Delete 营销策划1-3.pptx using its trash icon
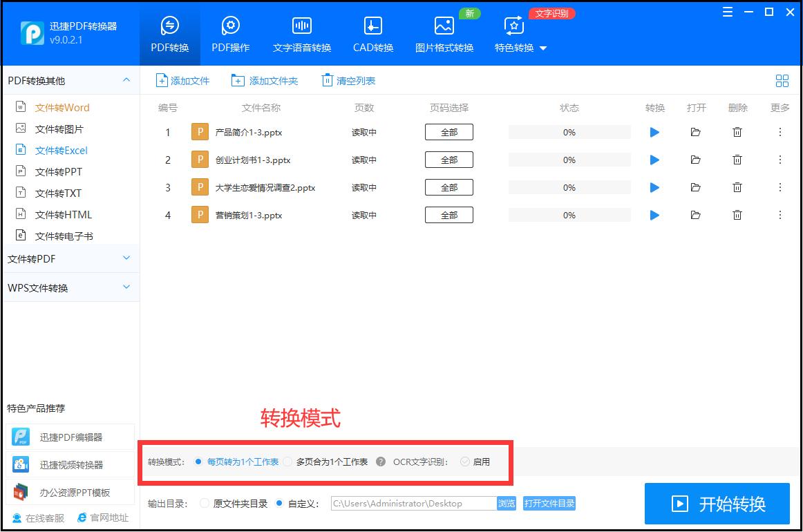The height and width of the screenshot is (532, 803). point(737,215)
